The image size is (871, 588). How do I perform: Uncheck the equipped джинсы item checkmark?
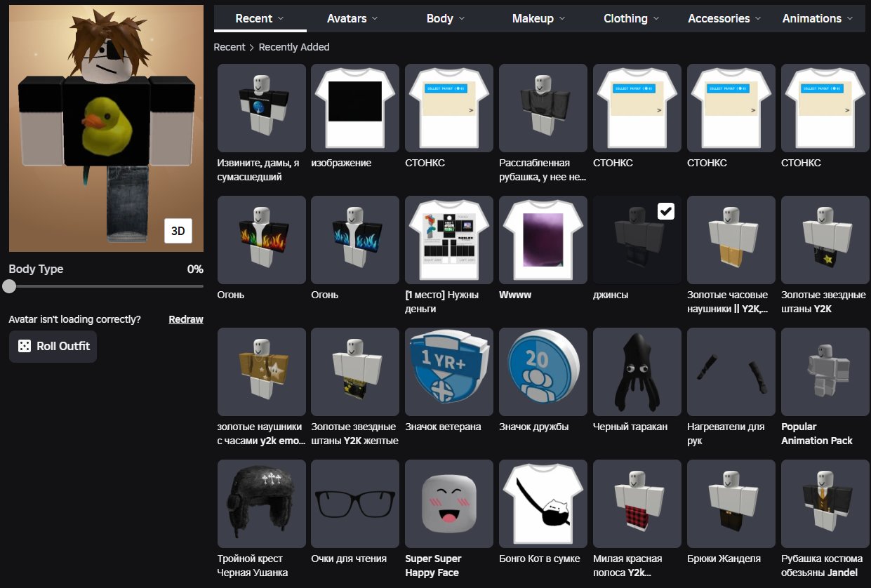[x=666, y=211]
